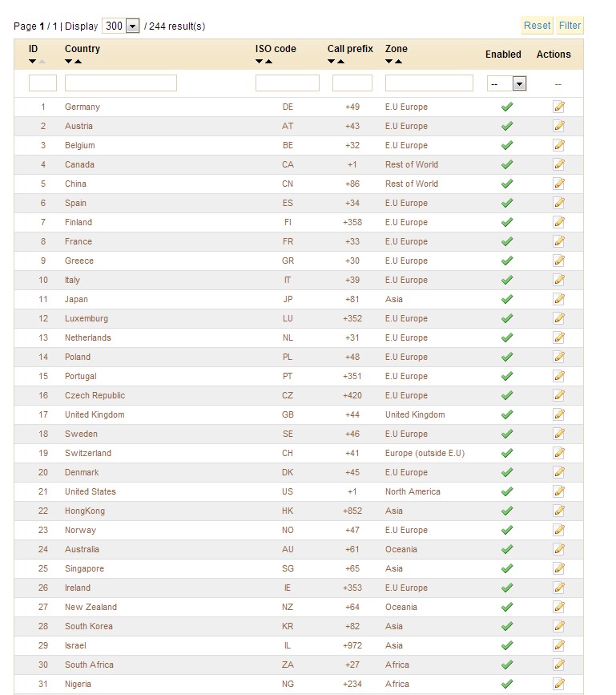Toggle enabled checkmark for United States
The width and height of the screenshot is (616, 695).
click(x=506, y=491)
